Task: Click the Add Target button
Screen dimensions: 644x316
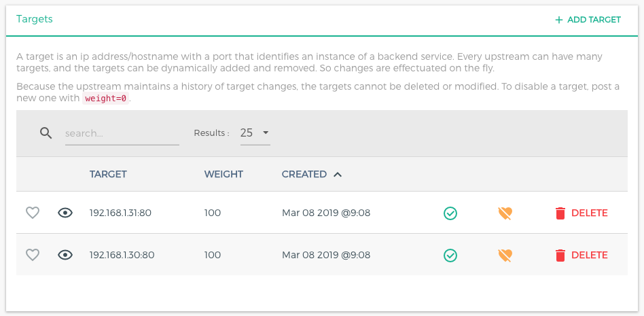Action: tap(588, 20)
